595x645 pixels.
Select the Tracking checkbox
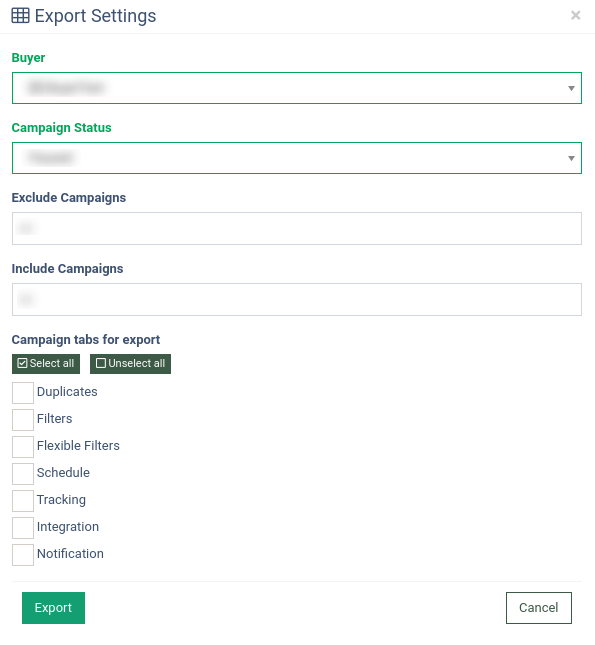click(x=23, y=501)
